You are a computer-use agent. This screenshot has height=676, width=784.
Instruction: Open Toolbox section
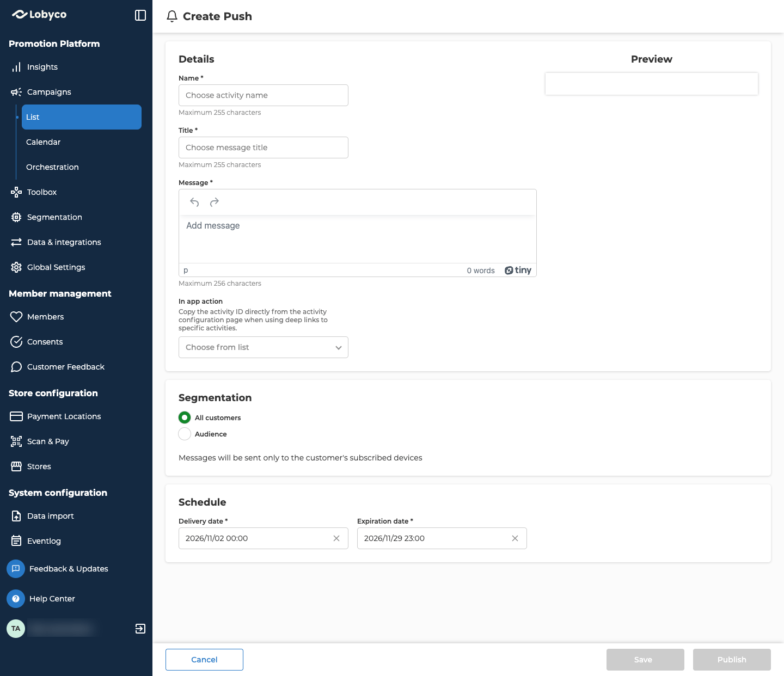tap(42, 192)
